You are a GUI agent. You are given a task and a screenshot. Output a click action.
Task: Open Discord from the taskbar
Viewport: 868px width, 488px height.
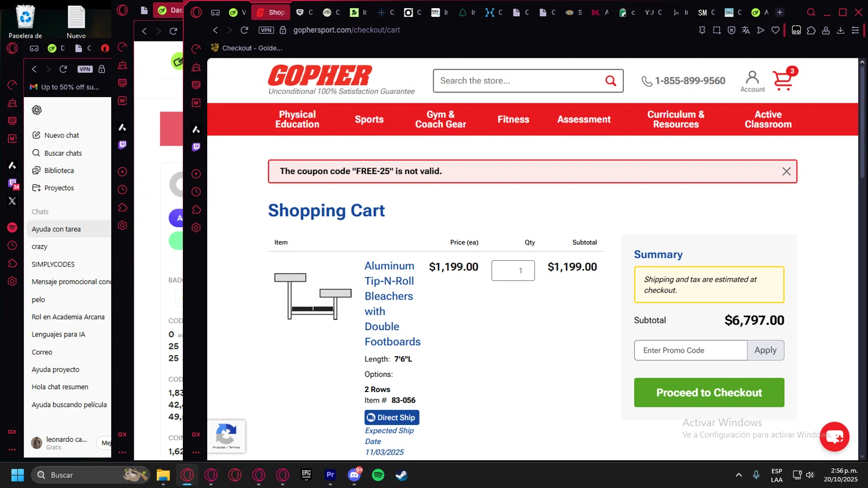[x=354, y=475]
